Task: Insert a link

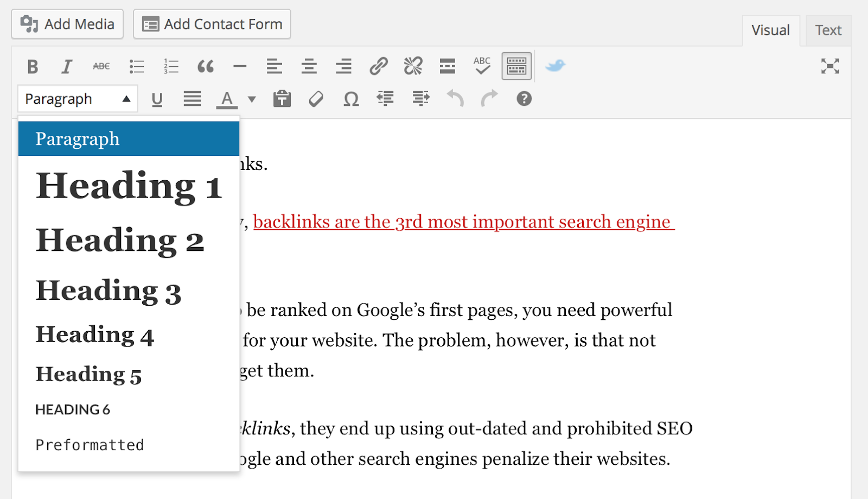Action: click(378, 66)
